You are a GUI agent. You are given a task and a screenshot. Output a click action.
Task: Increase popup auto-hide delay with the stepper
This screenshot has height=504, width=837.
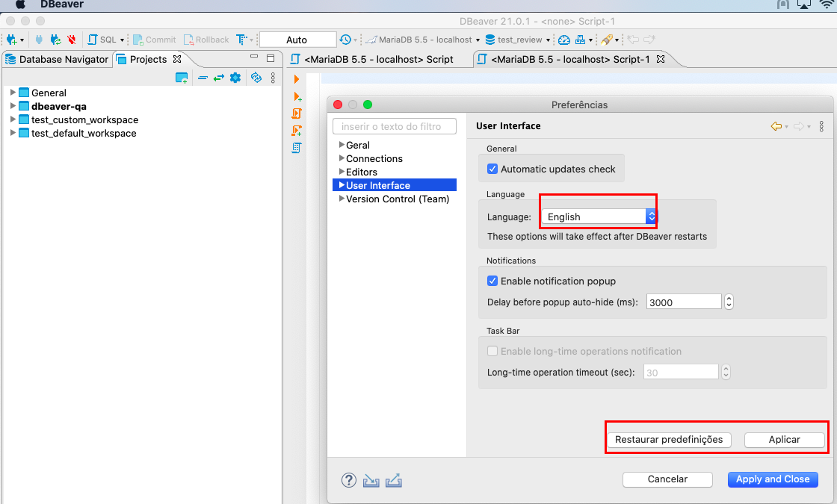click(x=729, y=298)
